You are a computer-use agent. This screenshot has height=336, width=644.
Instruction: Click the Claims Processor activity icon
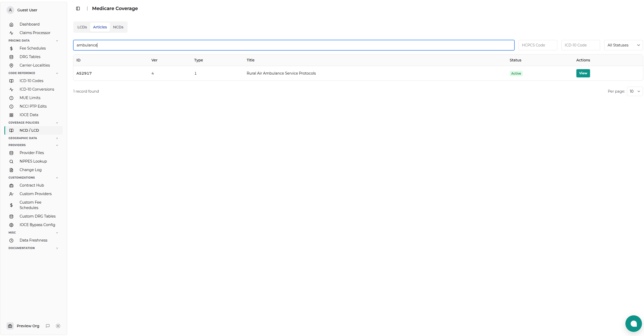click(x=11, y=33)
